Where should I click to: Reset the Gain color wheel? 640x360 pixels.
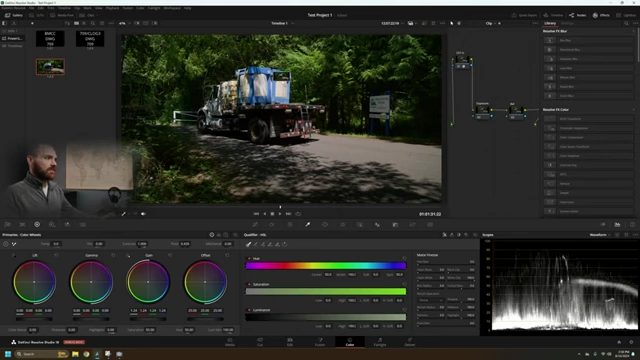170,255
